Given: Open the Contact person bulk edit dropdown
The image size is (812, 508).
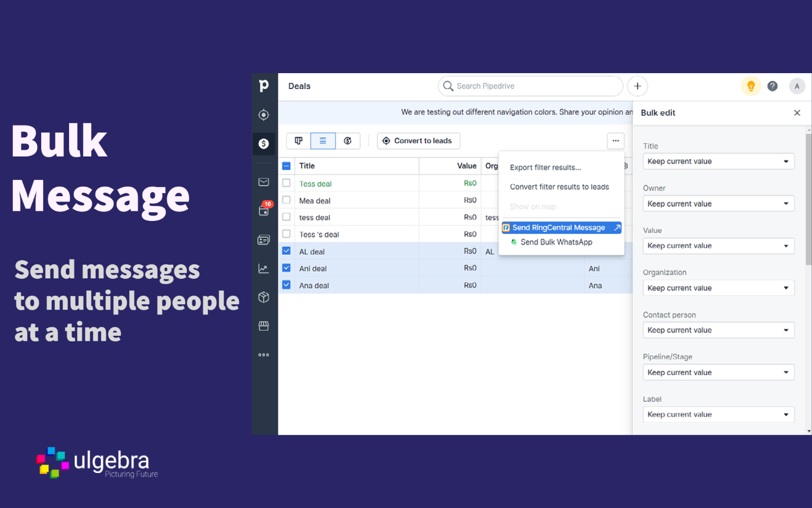Looking at the screenshot, I should 719,330.
